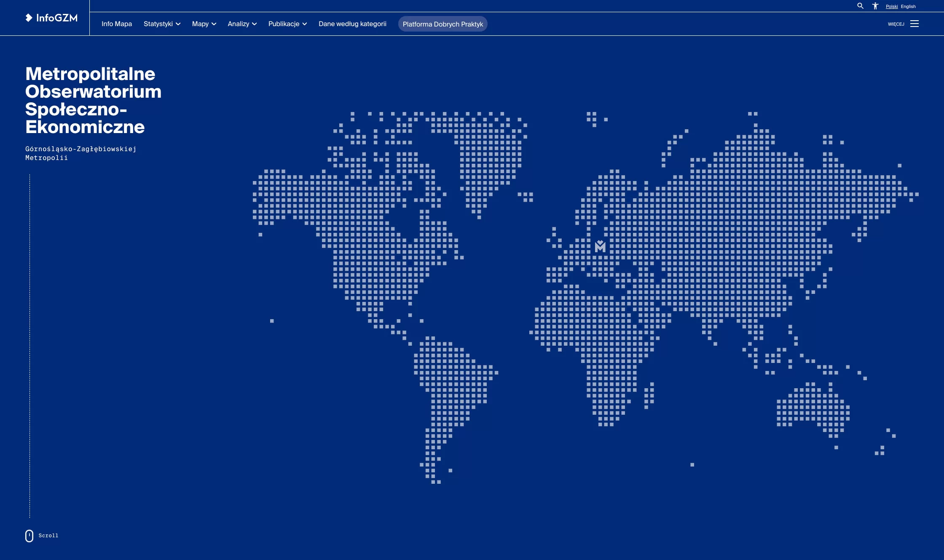Open the search magnifier icon

point(860,6)
